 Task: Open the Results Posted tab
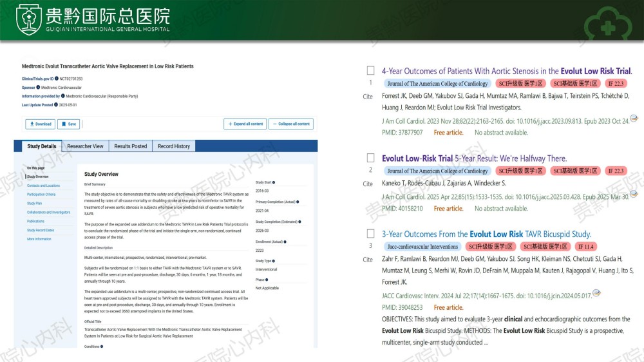pos(131,146)
